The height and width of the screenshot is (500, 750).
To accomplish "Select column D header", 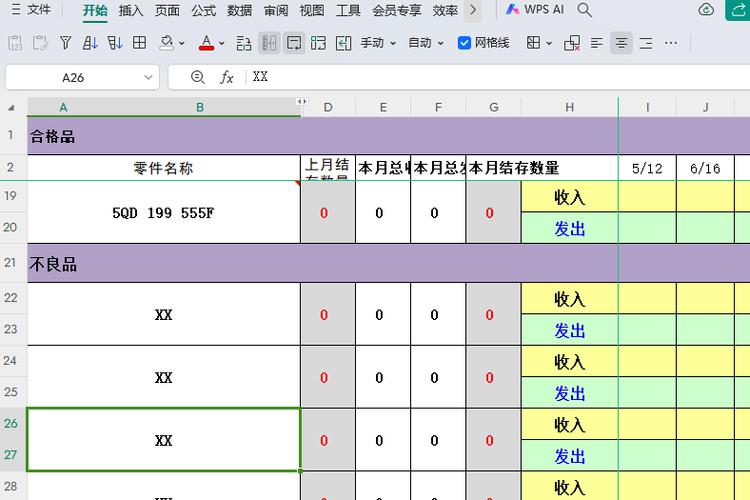I will pyautogui.click(x=328, y=107).
